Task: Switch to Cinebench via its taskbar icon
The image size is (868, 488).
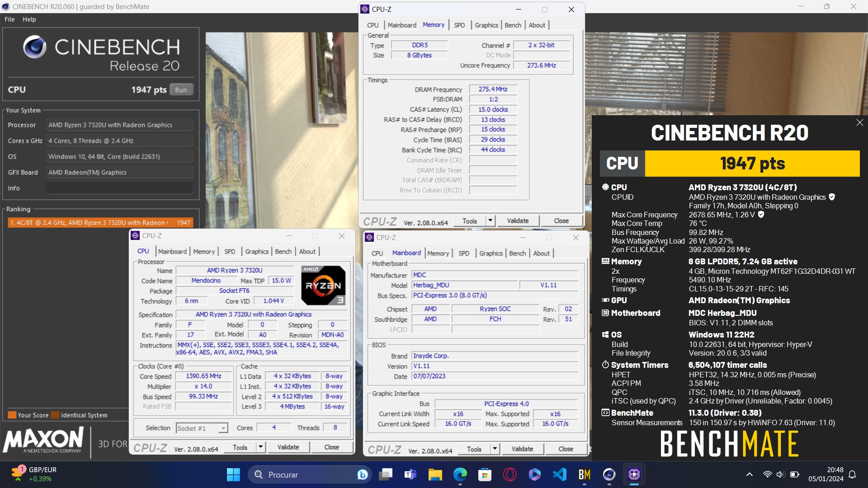Action: click(609, 474)
